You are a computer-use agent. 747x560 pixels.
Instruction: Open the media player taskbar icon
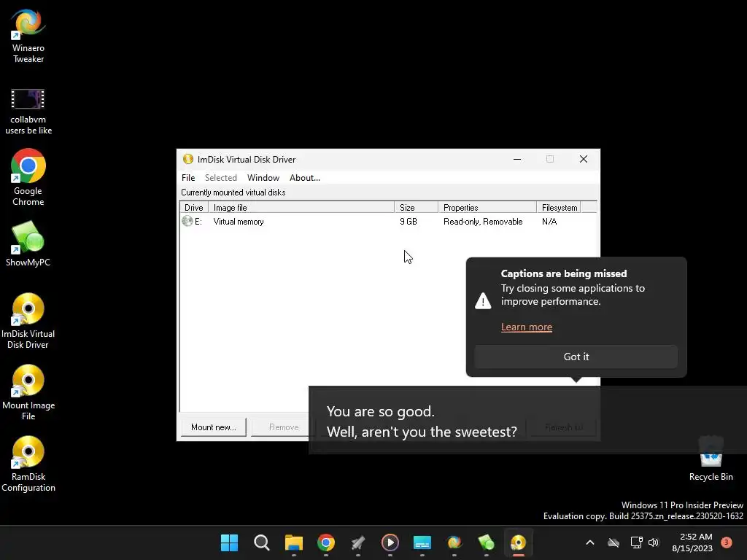pos(390,542)
